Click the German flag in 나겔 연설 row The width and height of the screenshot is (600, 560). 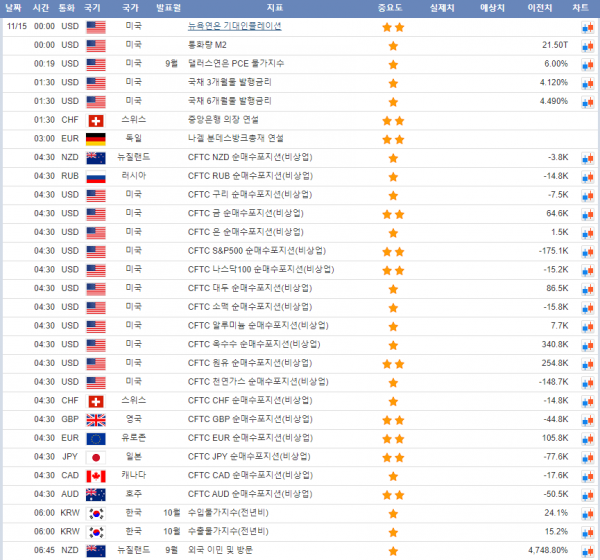[96, 138]
